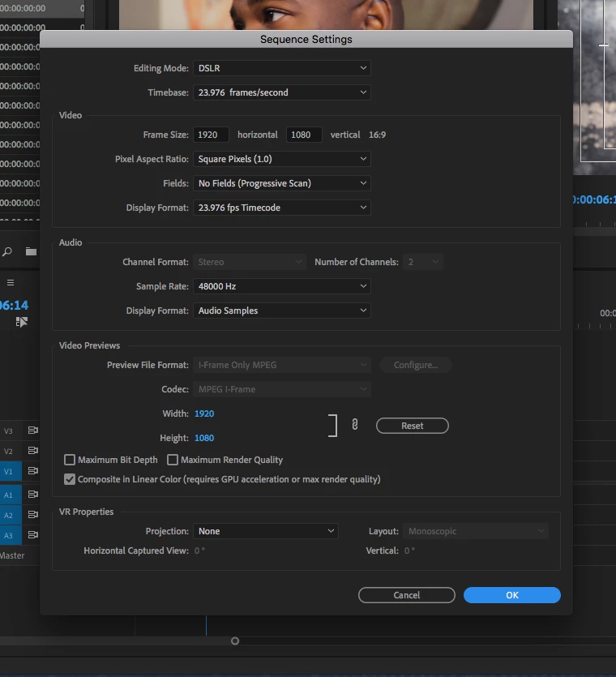The image size is (616, 677).
Task: Click the preview Height value 1080
Action: point(204,438)
